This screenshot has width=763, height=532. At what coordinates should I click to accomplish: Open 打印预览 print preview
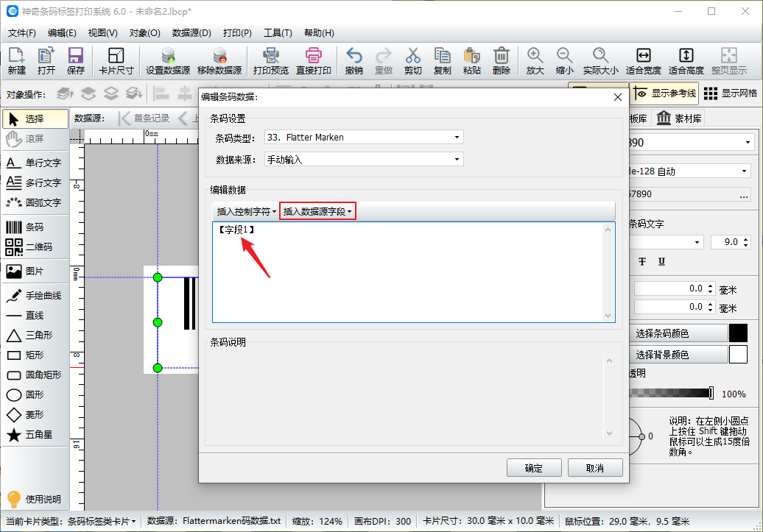point(270,61)
